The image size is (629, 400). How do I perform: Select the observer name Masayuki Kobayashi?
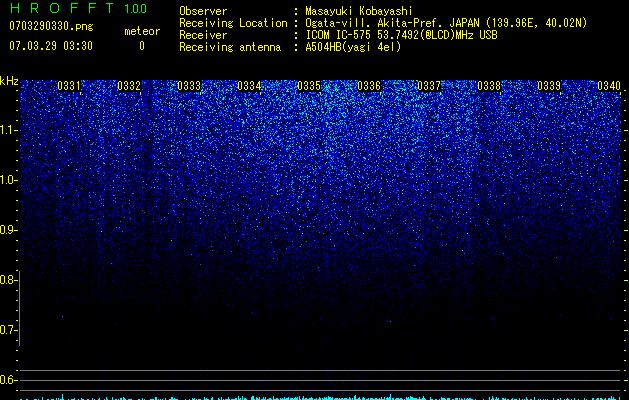359,11
